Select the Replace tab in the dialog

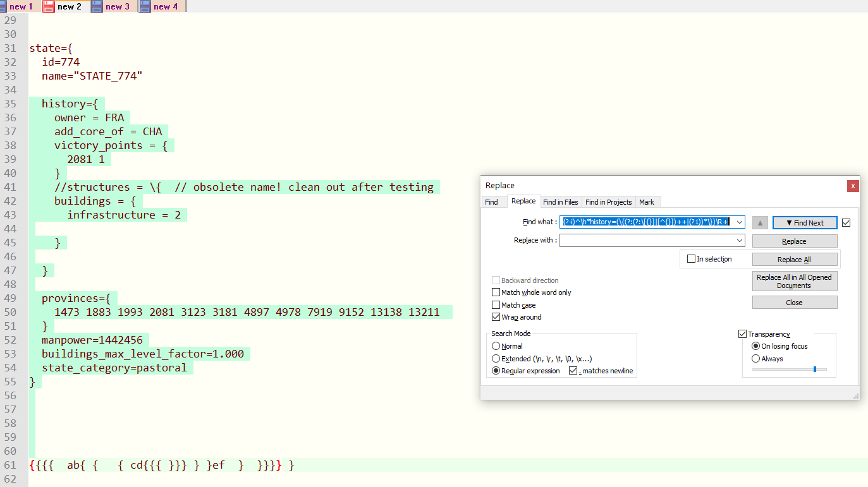[x=523, y=201]
